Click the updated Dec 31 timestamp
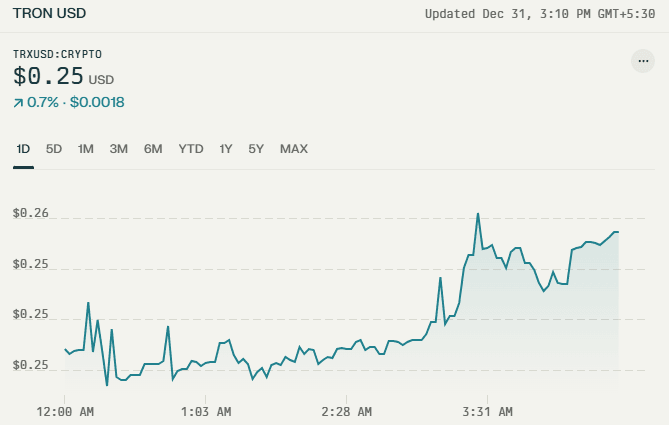This screenshot has height=425, width=669. coord(540,14)
